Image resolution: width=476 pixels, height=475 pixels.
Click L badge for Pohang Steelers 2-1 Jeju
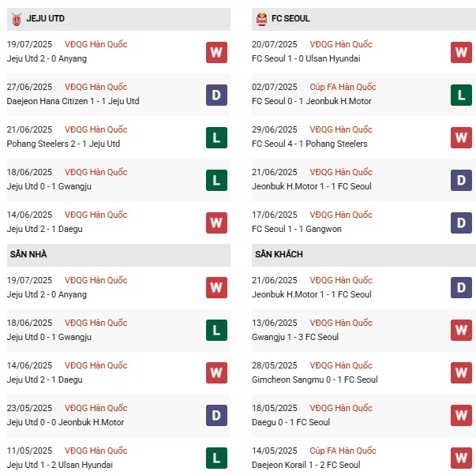(216, 137)
